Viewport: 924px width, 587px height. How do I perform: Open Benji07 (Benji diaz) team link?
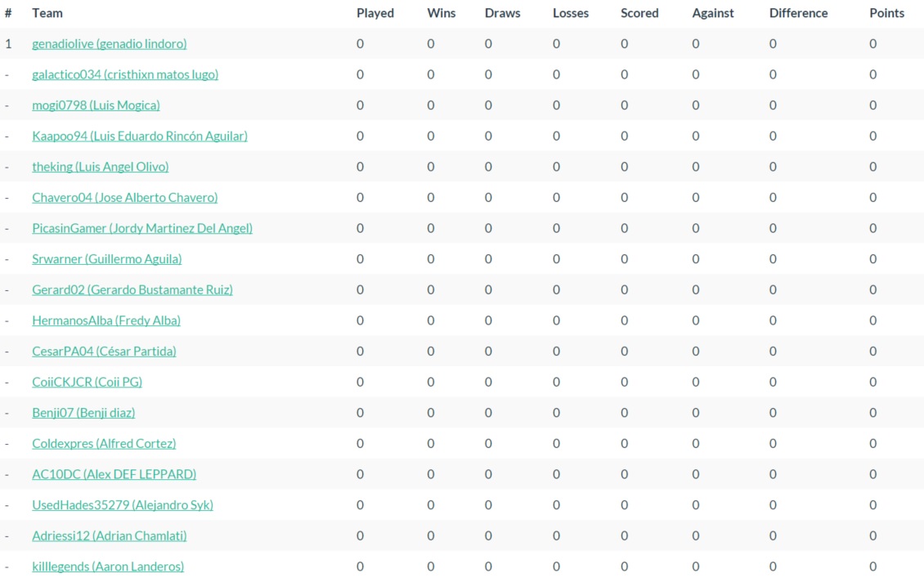tap(83, 413)
